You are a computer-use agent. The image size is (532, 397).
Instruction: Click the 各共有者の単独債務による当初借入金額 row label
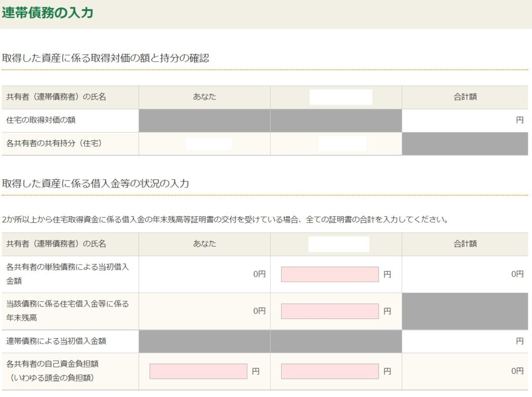coord(68,274)
